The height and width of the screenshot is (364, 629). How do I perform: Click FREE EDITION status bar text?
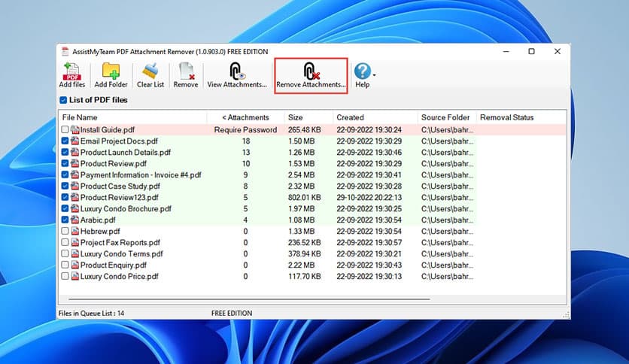pos(232,313)
